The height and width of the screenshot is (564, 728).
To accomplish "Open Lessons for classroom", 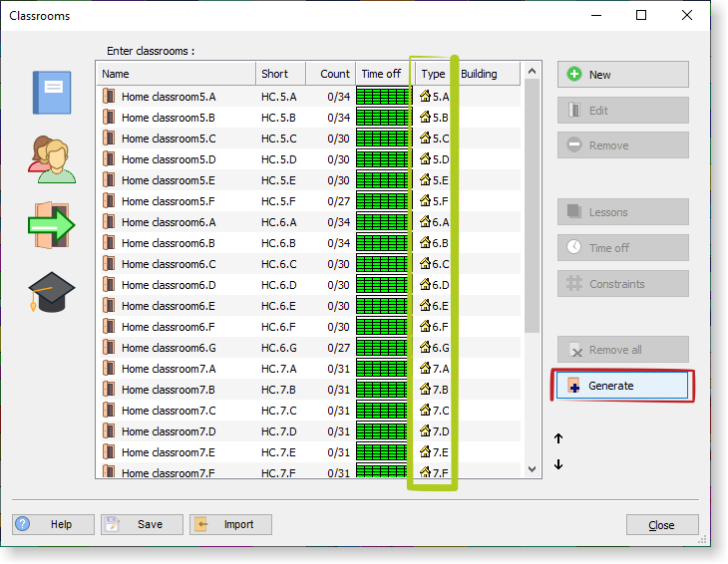I will point(623,212).
